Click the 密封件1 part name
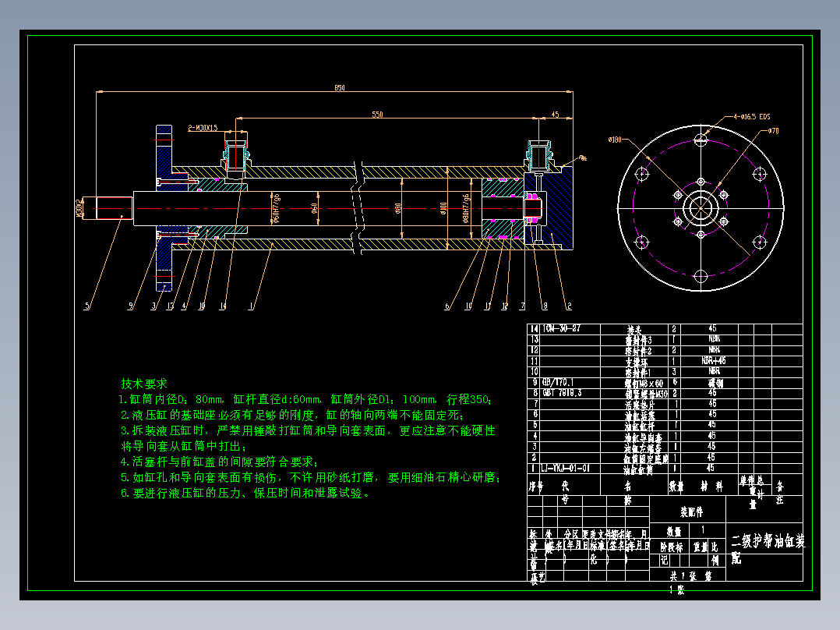This screenshot has width=840, height=630. [639, 372]
